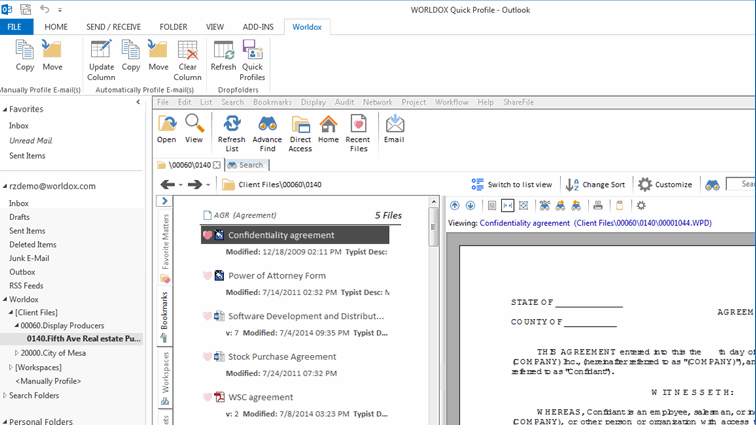This screenshot has height=425, width=756.
Task: Expand the Search Folders node
Action: 5,395
